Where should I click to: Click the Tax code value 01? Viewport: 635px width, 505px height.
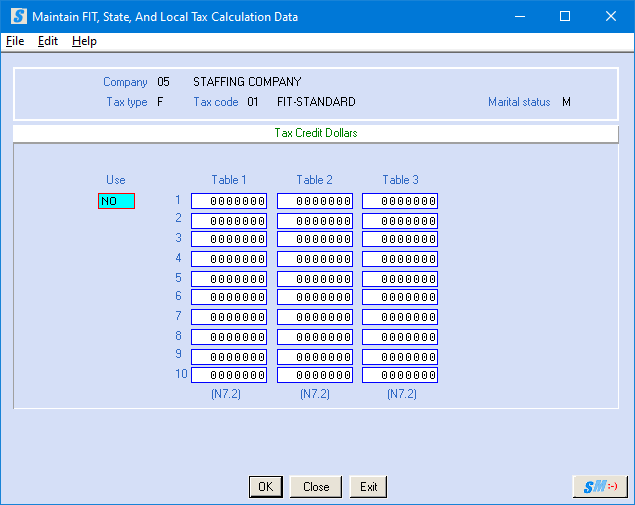pos(253,102)
